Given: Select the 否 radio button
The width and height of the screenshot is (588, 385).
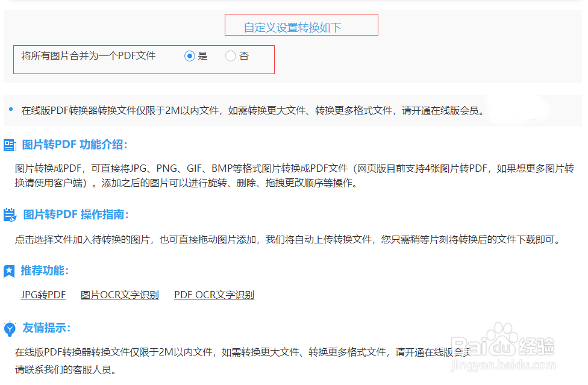Looking at the screenshot, I should tap(230, 56).
